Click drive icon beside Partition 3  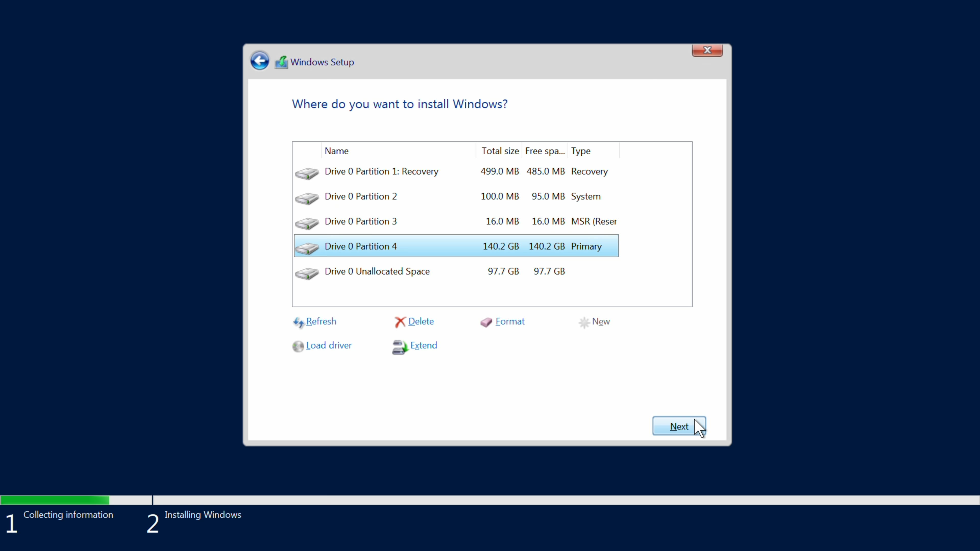(x=307, y=223)
